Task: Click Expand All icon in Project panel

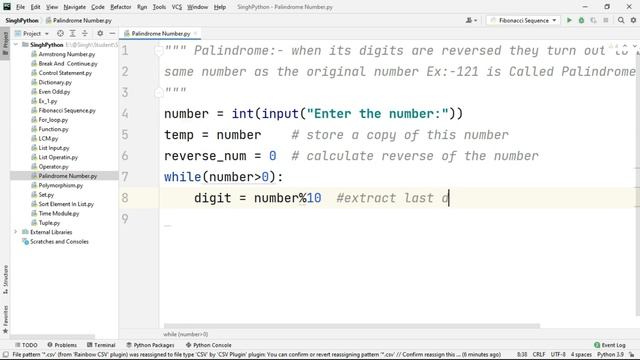Action: click(x=72, y=33)
